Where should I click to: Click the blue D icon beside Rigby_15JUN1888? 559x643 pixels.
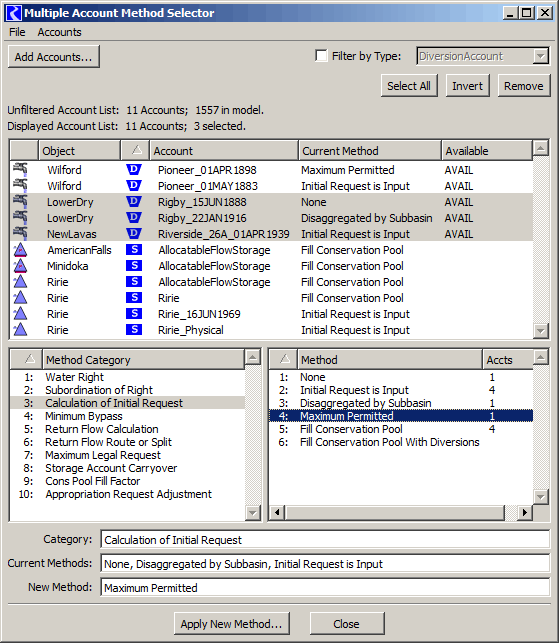tap(134, 202)
